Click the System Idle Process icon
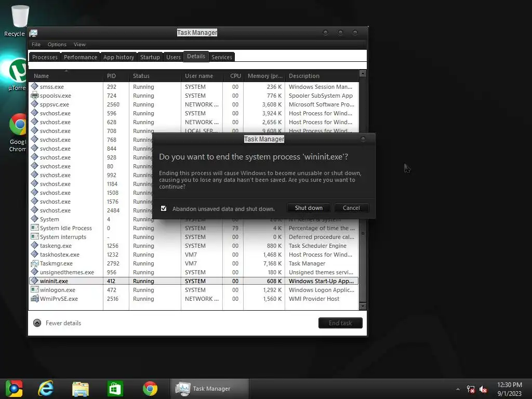The height and width of the screenshot is (399, 532). coord(34,228)
